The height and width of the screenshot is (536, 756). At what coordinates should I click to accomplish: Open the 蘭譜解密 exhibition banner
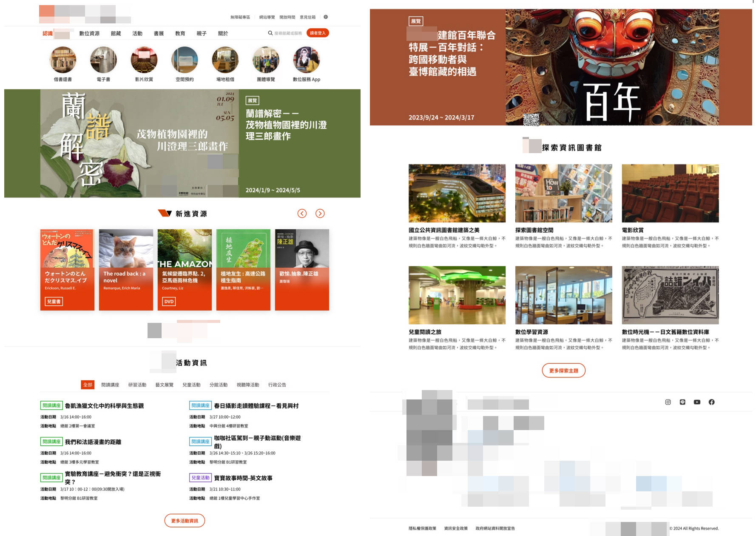click(x=182, y=143)
